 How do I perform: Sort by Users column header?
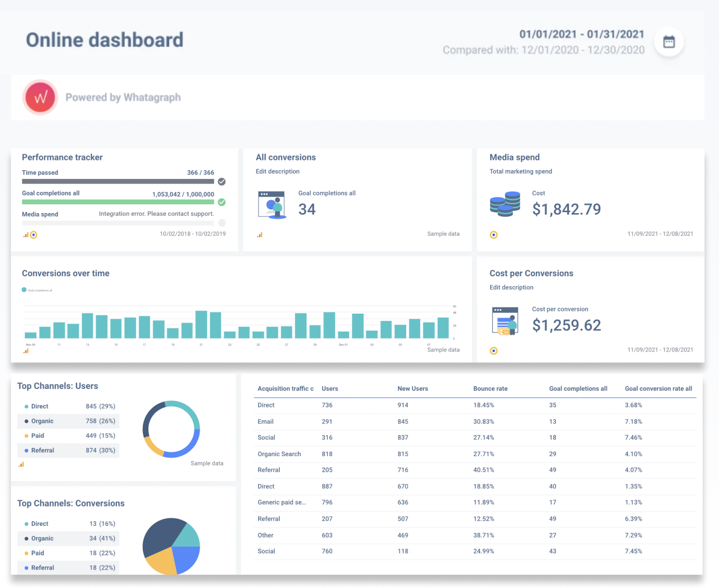330,389
